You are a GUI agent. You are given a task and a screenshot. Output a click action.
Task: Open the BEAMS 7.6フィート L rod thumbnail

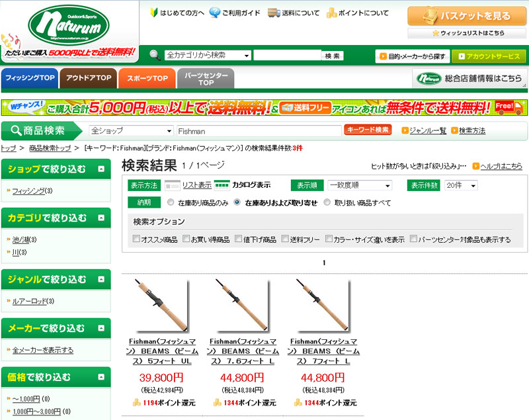coord(243,306)
